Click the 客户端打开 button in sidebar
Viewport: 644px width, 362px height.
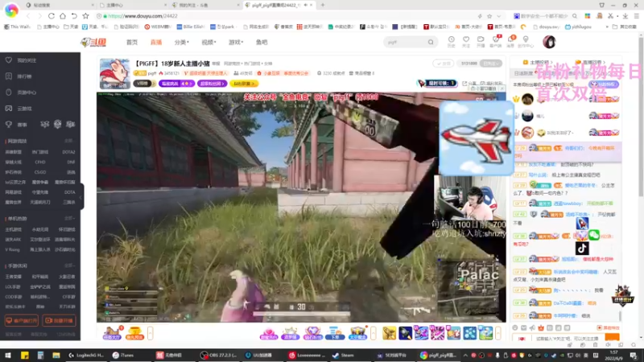tap(22, 320)
